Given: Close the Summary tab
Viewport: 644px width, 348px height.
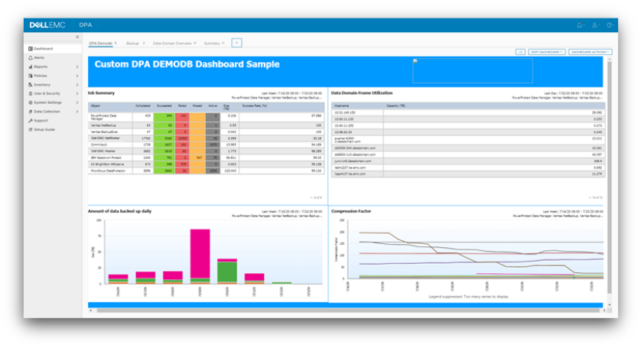Looking at the screenshot, I should (223, 43).
